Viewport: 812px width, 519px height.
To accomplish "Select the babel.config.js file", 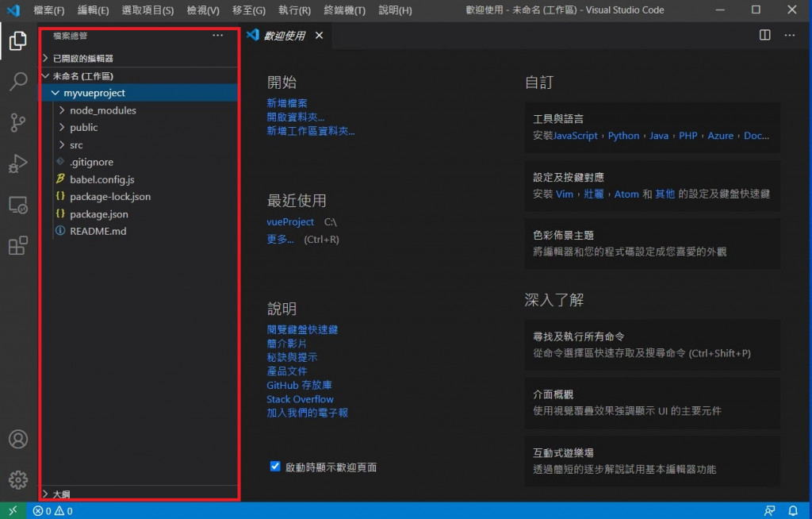I will click(x=140, y=179).
